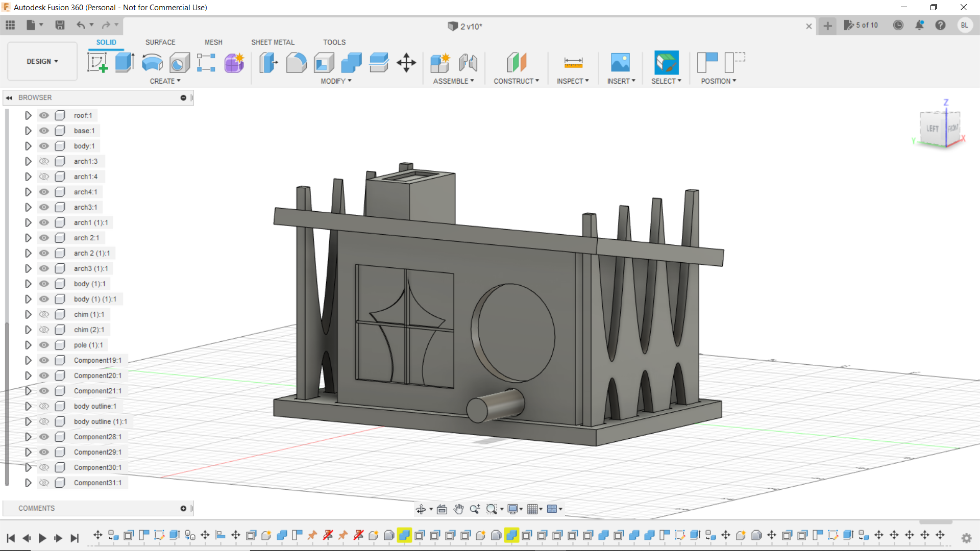Select the 2 v10* document tab
The image size is (980, 551).
(x=465, y=26)
